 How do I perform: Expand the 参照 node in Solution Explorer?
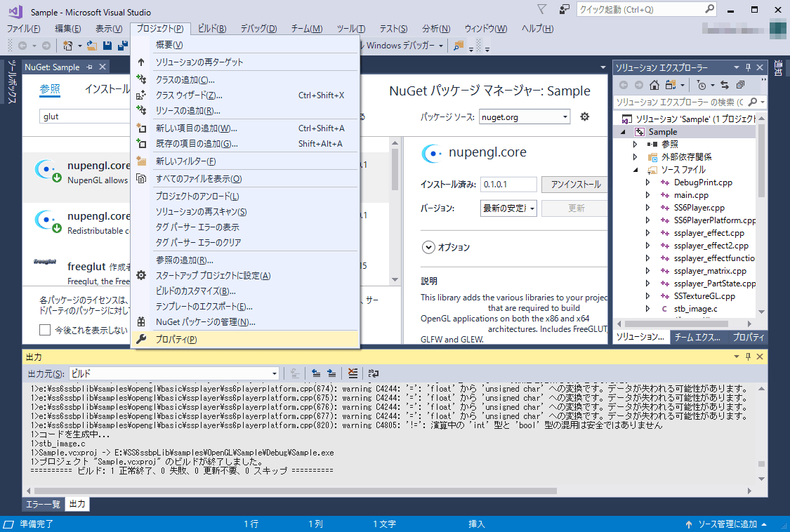click(x=636, y=144)
